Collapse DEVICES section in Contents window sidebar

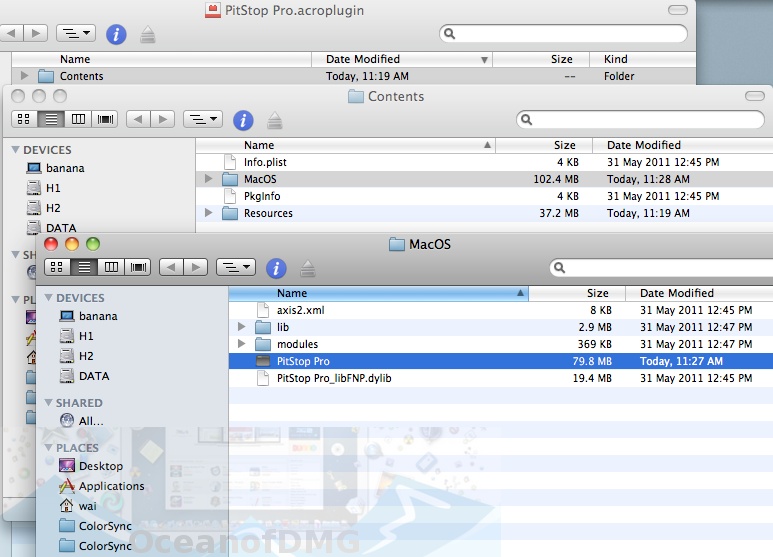[x=15, y=149]
